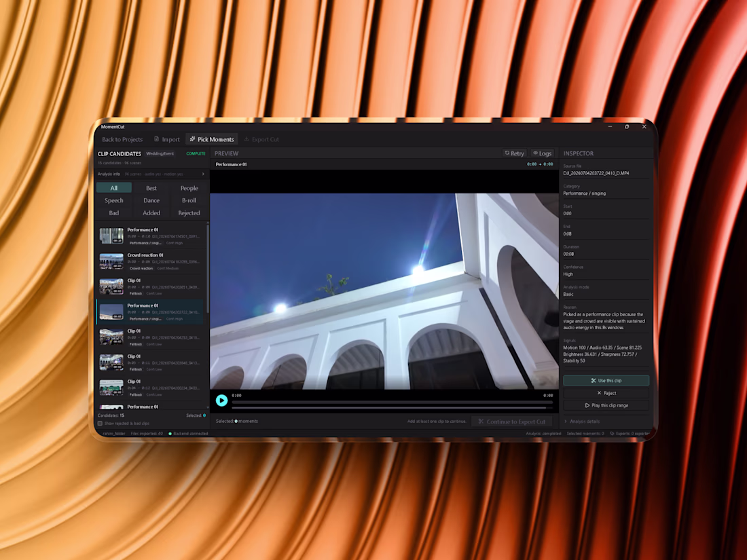Click Selected moments: 0 in status bar
The height and width of the screenshot is (560, 747).
pyautogui.click(x=585, y=434)
